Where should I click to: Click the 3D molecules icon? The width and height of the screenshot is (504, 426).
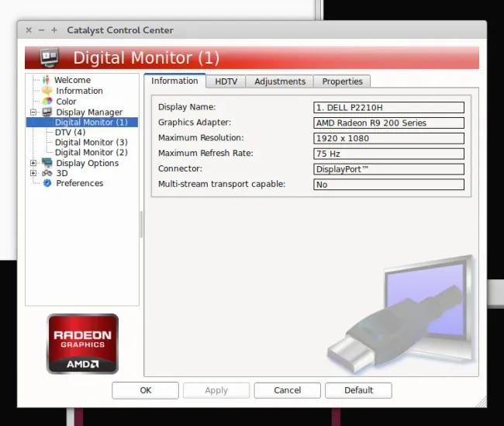[47, 173]
